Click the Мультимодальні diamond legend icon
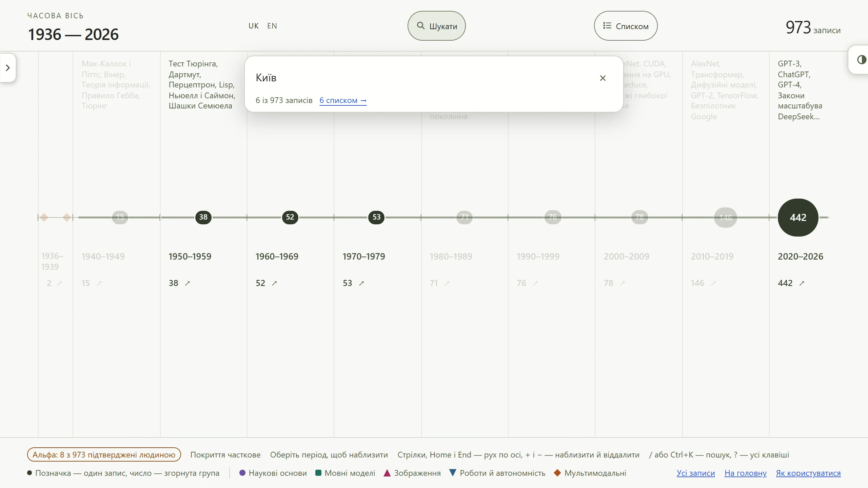This screenshot has height=488, width=868. pos(557,473)
